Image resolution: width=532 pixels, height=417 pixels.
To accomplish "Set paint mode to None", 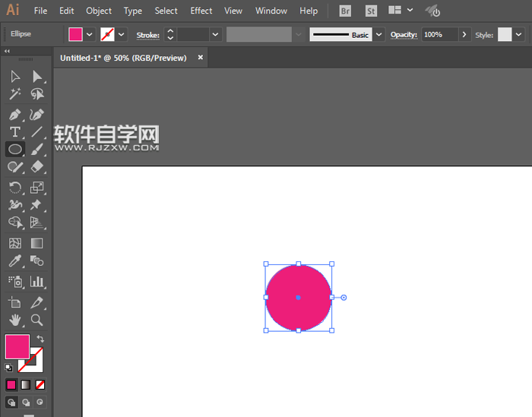I will [x=40, y=384].
